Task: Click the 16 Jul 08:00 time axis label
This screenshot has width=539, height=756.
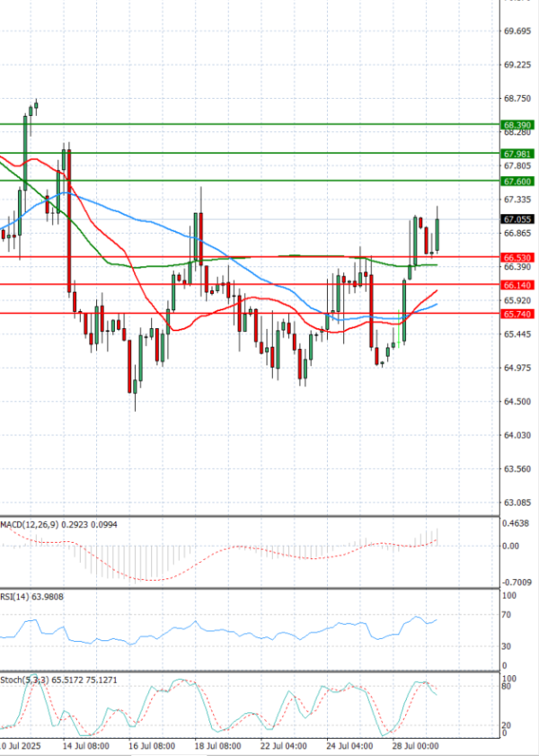Action: click(x=152, y=746)
